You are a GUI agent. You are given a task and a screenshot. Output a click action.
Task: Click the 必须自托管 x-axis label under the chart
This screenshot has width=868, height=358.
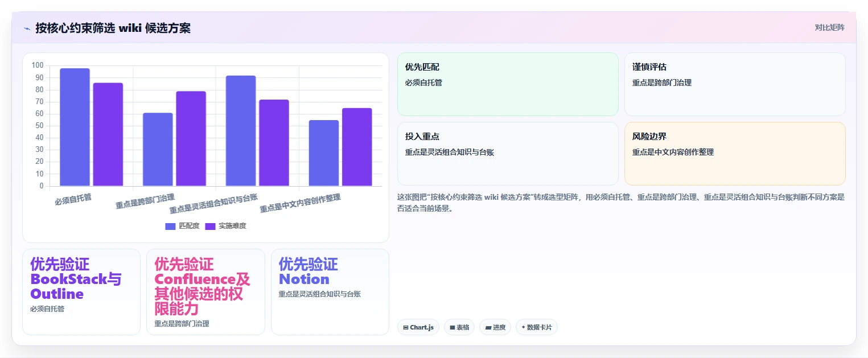click(x=73, y=199)
